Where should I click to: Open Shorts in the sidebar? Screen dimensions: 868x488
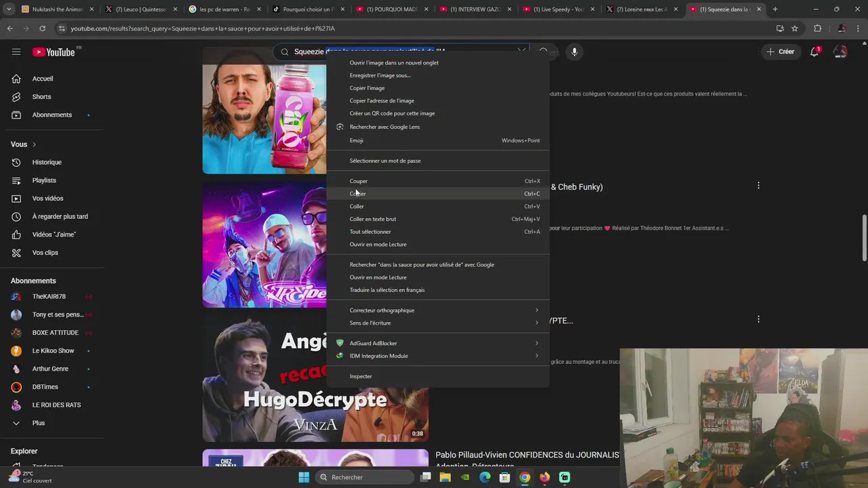[41, 97]
